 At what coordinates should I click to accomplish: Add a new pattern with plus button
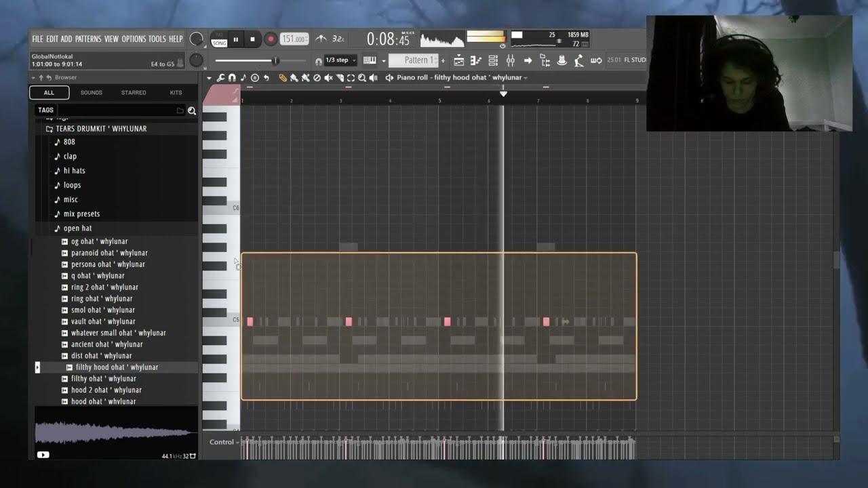click(x=443, y=61)
